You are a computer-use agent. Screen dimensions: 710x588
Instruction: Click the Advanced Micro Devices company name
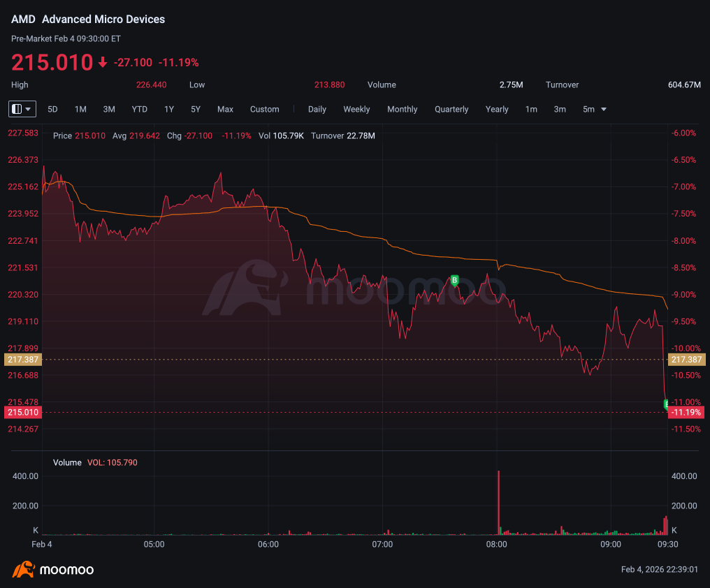pos(103,20)
